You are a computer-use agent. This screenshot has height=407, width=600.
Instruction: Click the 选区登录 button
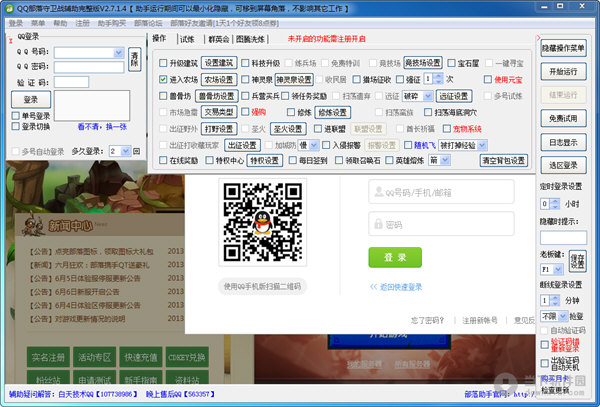pos(563,165)
